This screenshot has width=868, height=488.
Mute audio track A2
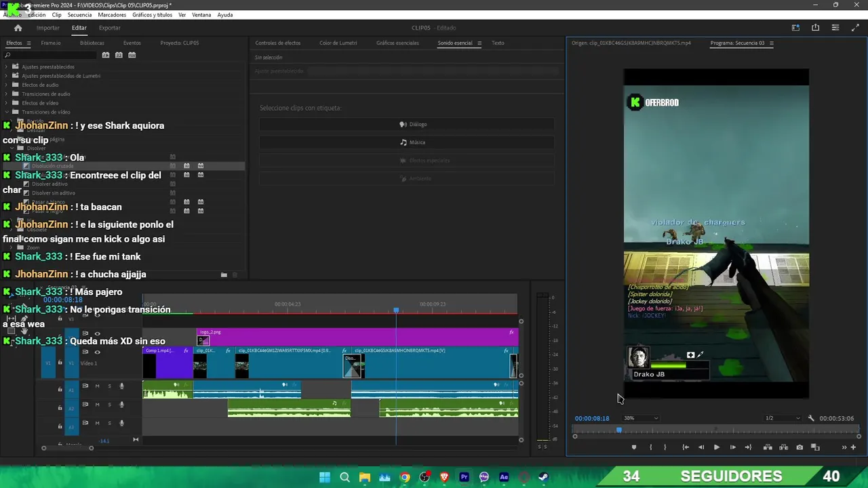(x=97, y=405)
